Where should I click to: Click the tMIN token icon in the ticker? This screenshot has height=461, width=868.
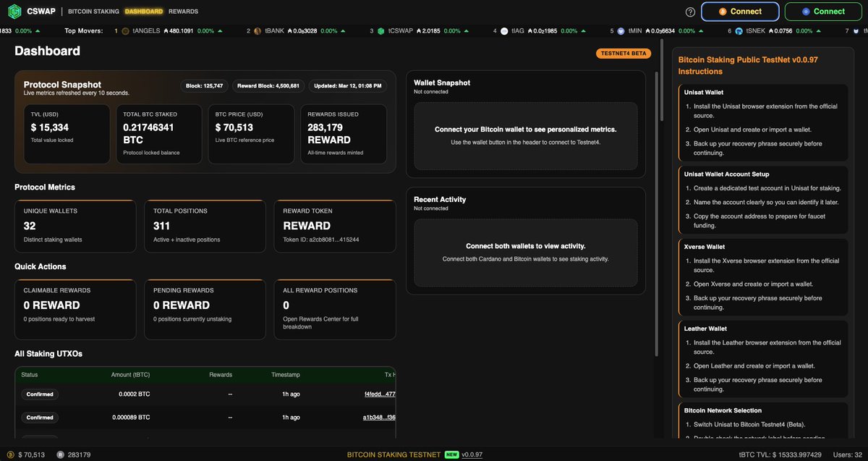coord(620,31)
